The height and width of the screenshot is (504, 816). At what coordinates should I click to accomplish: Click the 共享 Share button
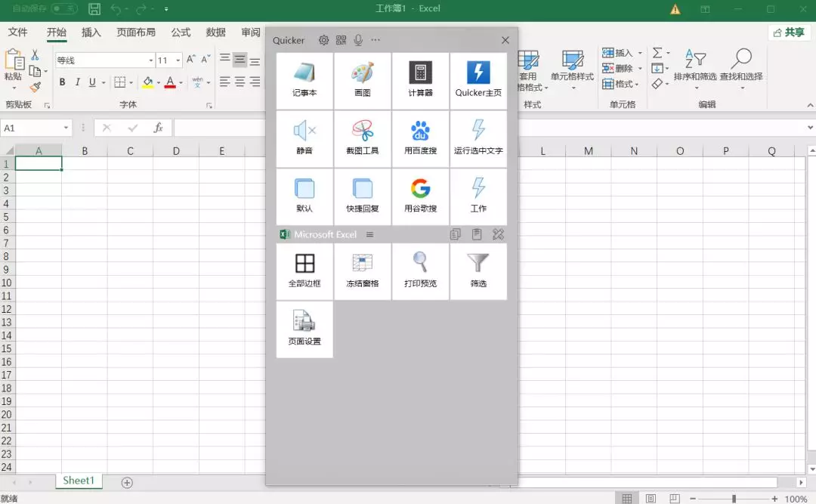[789, 32]
